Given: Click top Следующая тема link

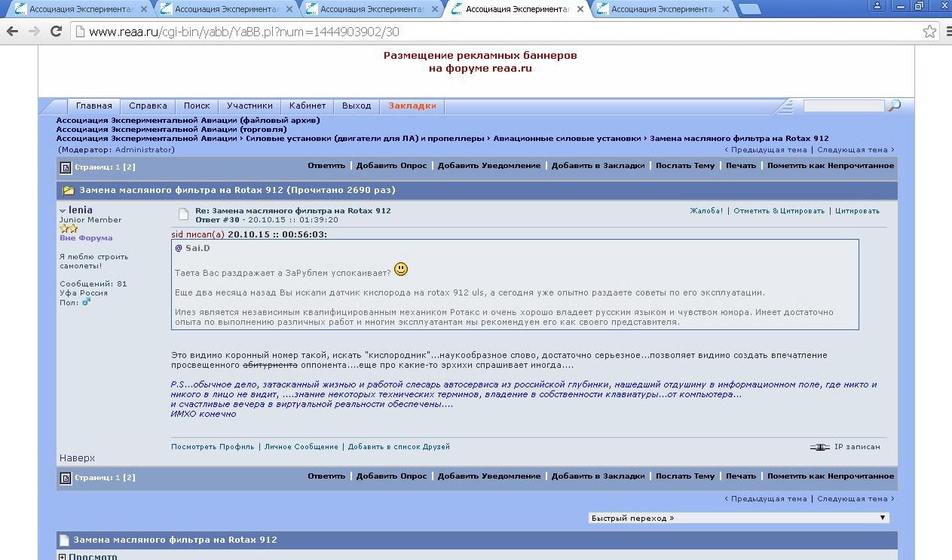Looking at the screenshot, I should click(853, 150).
